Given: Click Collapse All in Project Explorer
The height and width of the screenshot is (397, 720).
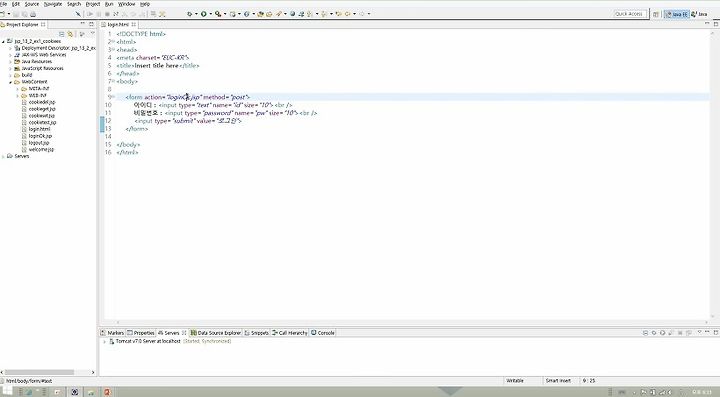Looking at the screenshot, I should click(x=62, y=34).
